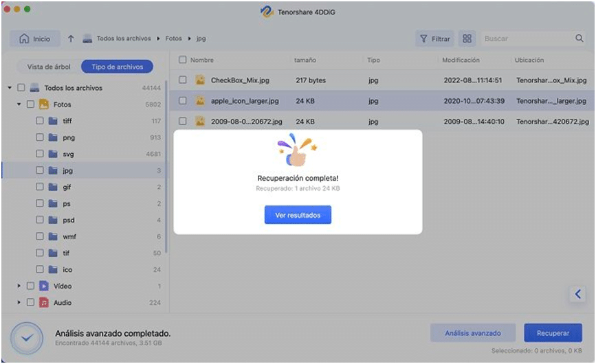596x364 pixels.
Task: Select the gif folder icon
Action: 53,187
